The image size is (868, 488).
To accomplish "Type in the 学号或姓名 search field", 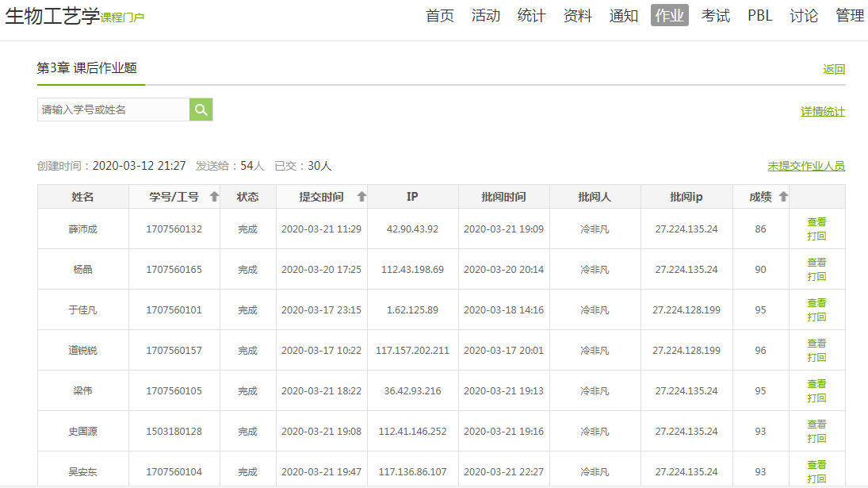I will 113,110.
